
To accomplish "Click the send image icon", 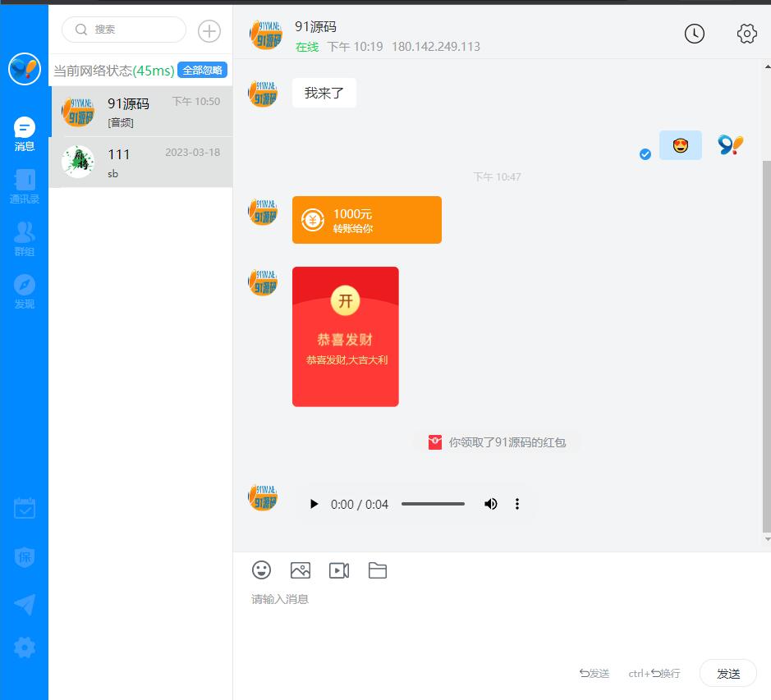I will point(301,570).
